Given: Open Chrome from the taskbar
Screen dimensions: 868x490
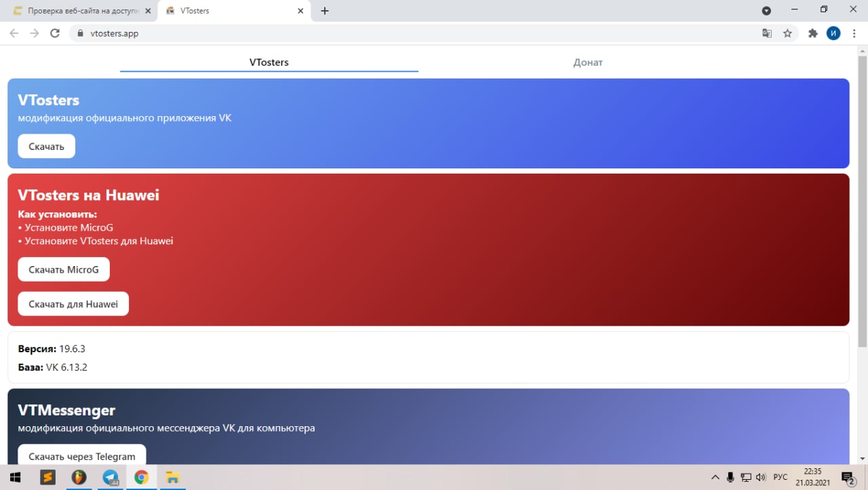Looking at the screenshot, I should click(141, 477).
